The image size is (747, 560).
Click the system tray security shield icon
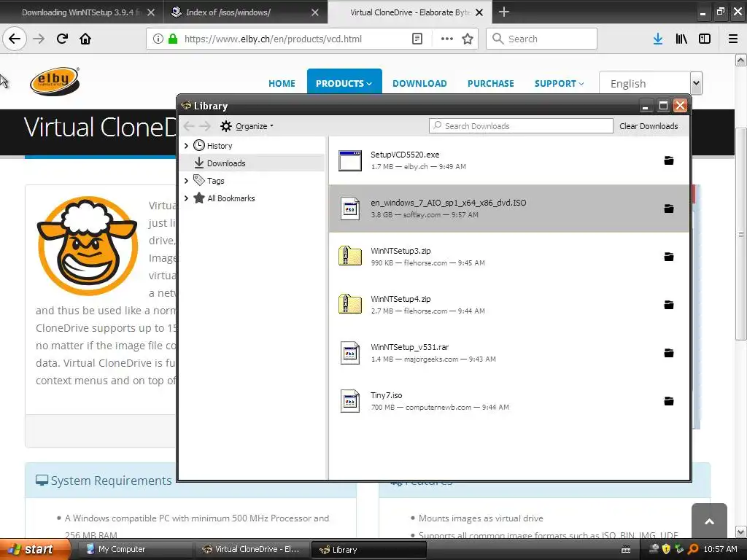tap(666, 549)
